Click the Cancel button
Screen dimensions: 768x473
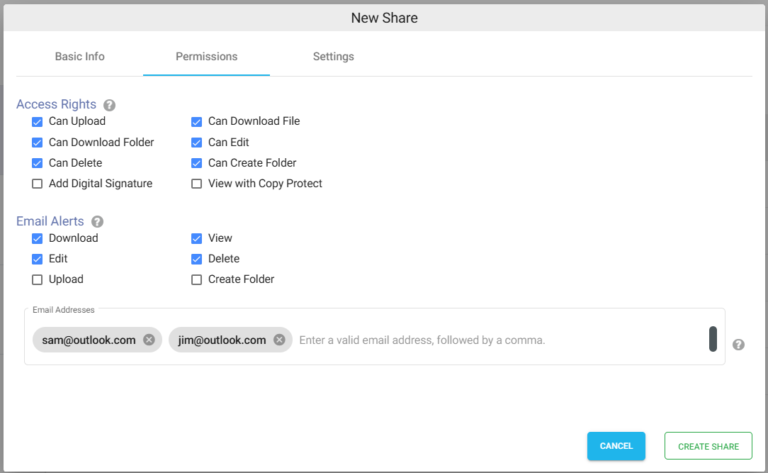point(616,446)
